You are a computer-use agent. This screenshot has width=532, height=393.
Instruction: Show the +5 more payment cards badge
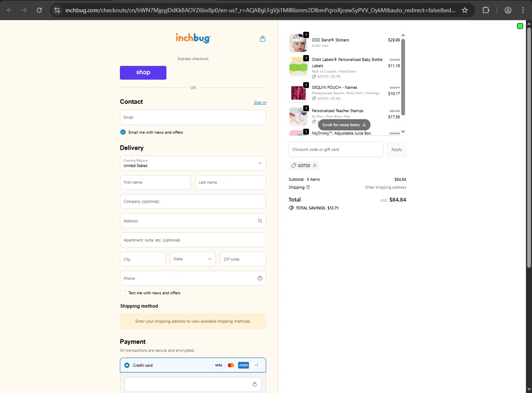click(256, 365)
